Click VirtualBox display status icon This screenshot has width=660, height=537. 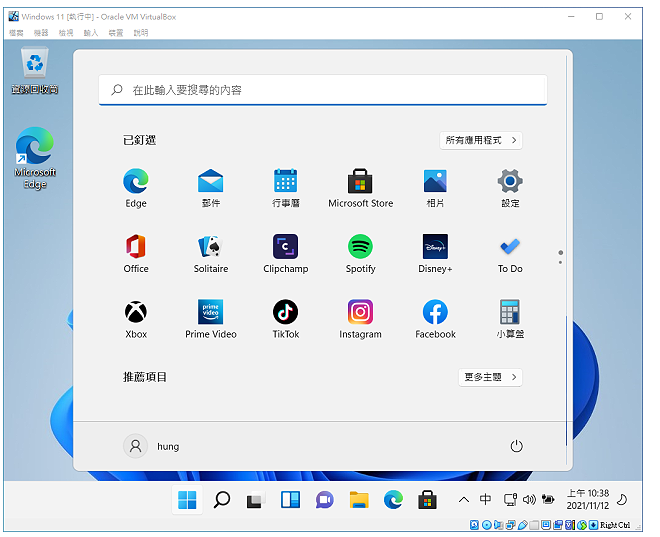(546, 525)
